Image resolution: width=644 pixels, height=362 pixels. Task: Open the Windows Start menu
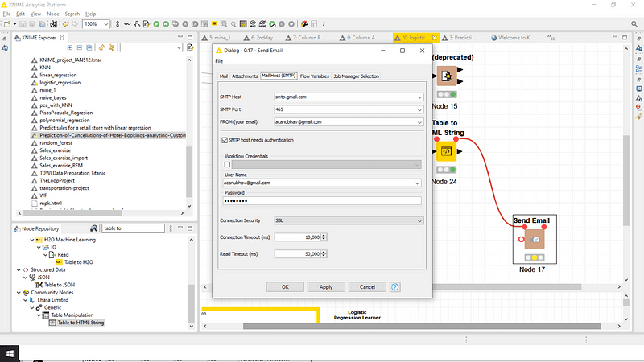(10, 353)
